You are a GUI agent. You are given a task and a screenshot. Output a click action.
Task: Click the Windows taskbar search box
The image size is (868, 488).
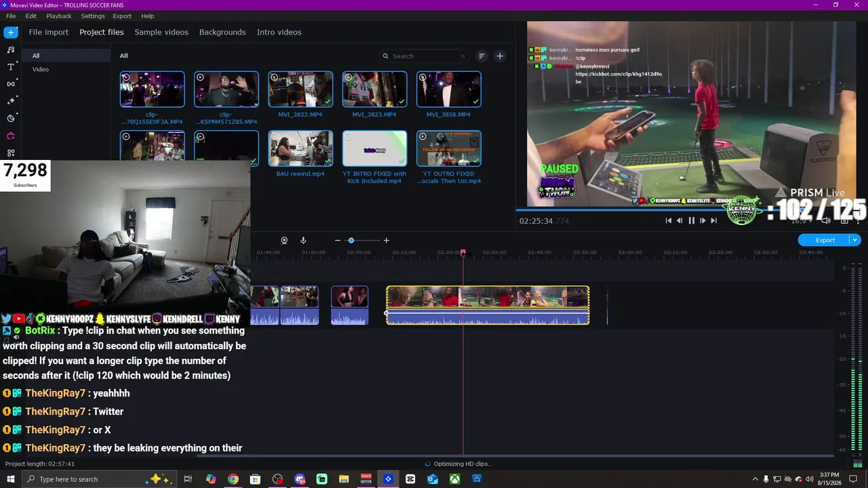point(99,479)
